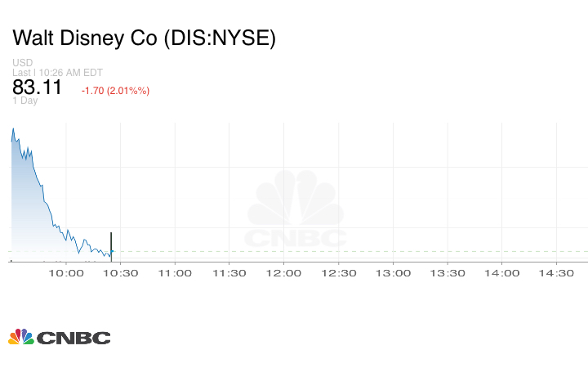Click the CNBC watermark in chart center

(296, 213)
